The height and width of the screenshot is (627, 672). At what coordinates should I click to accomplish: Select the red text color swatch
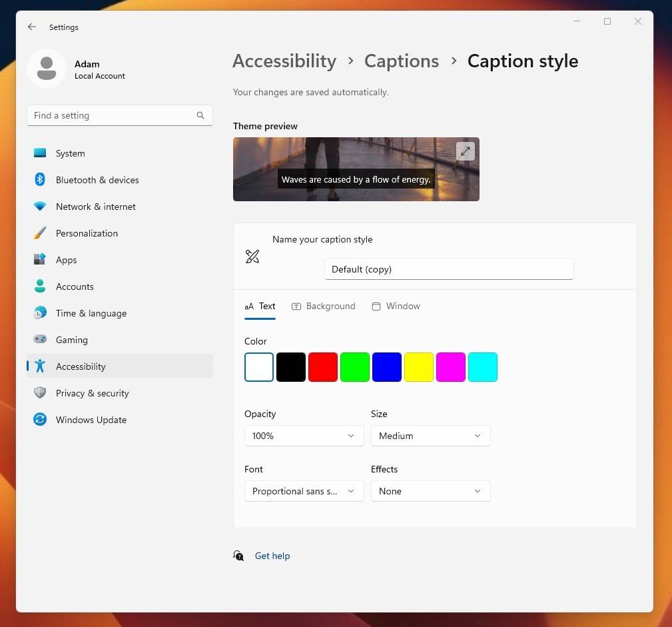point(322,366)
